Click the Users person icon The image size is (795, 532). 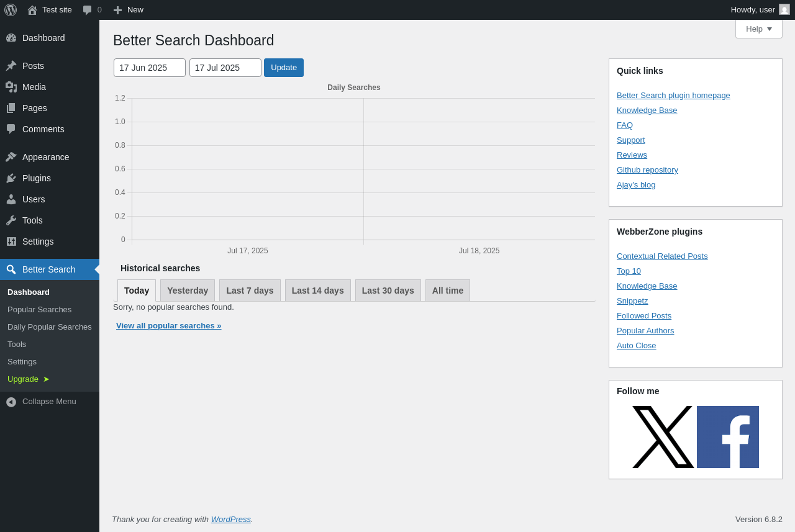click(x=11, y=199)
